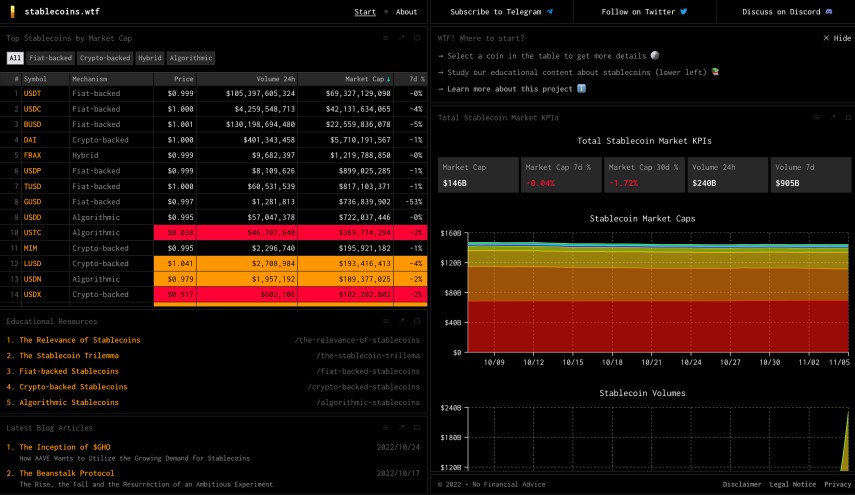Screen dimensions: 855x495
Task: Open 'The Stablecoin Trilemma' educational article
Action: pos(68,355)
